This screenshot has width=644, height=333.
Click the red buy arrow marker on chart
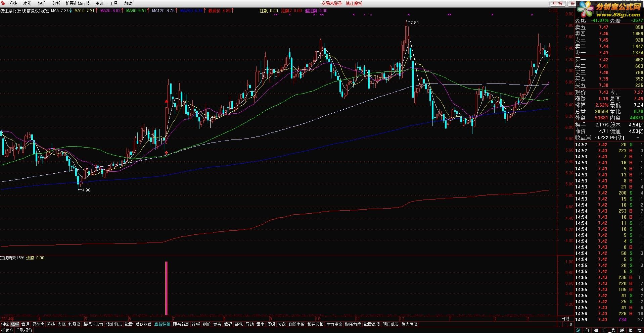166,153
